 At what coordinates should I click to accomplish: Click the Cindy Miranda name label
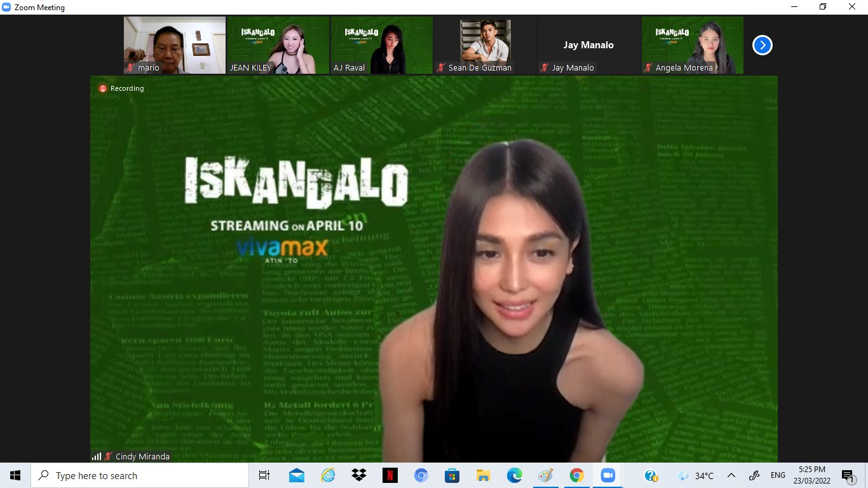coord(142,456)
